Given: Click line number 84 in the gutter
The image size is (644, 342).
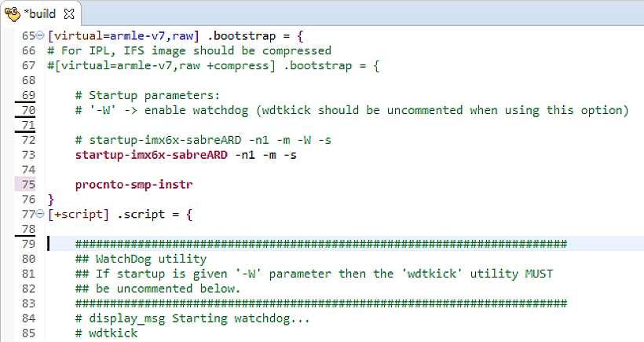Looking at the screenshot, I should (x=27, y=318).
